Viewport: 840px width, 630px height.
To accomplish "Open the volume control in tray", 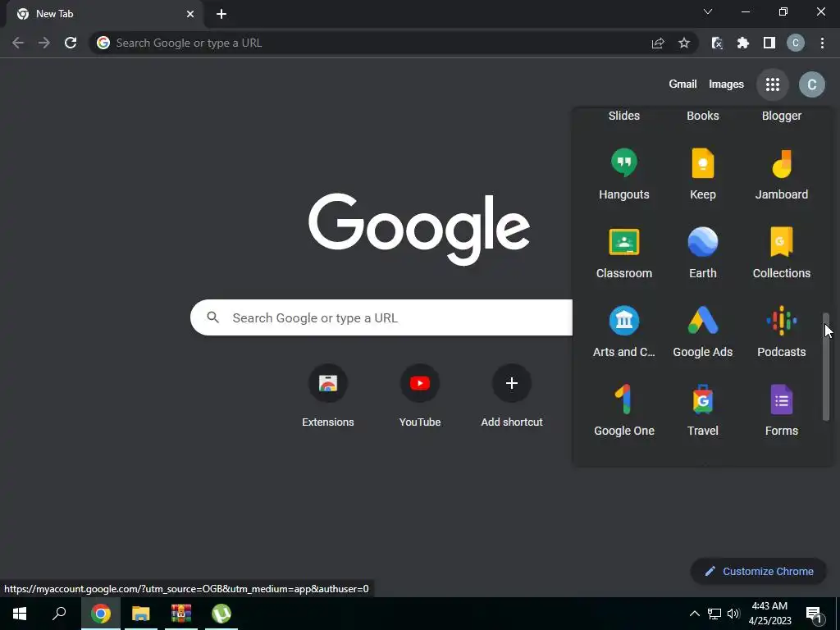I will (x=733, y=614).
